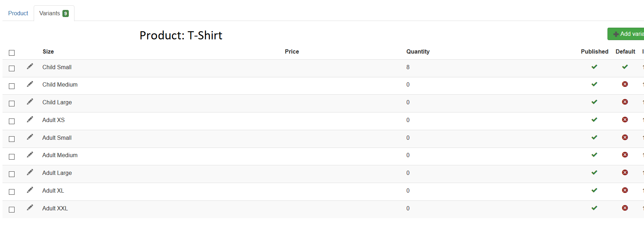
Task: Set Adult XL as default via red icon
Action: (x=625, y=190)
